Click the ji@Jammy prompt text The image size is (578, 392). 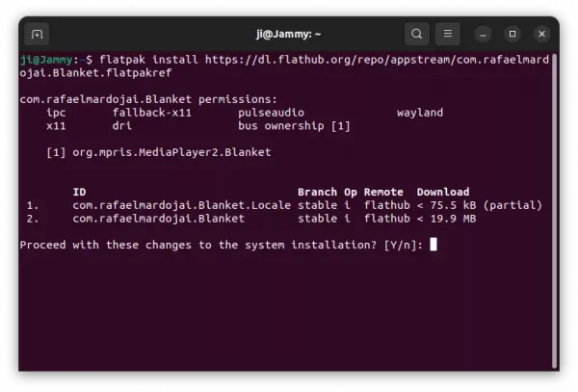pos(46,60)
